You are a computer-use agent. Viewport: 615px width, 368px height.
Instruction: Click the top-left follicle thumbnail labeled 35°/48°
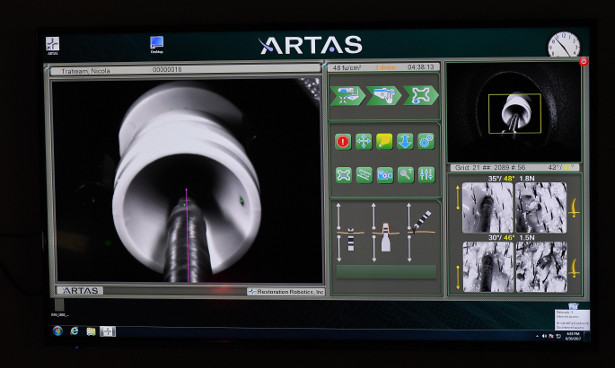click(x=487, y=207)
